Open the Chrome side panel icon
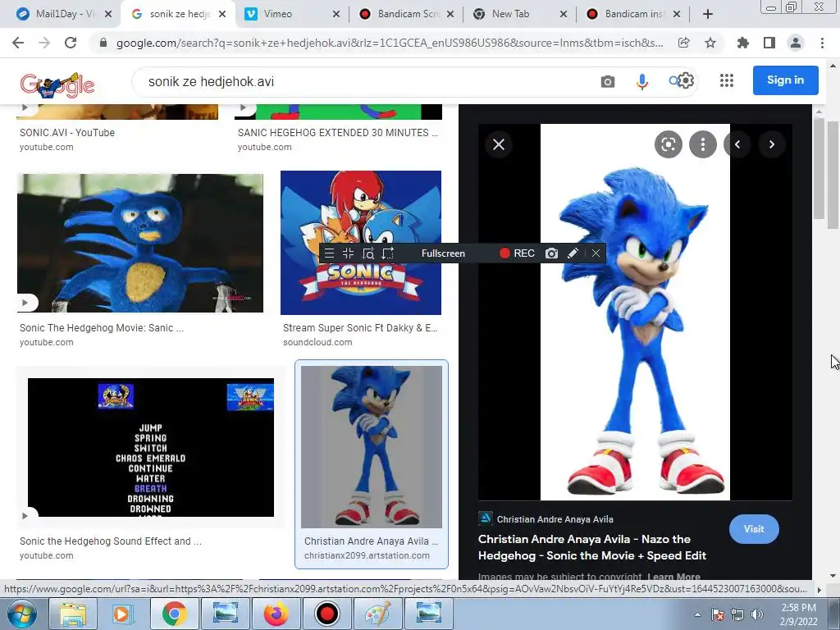Viewport: 840px width, 630px height. [x=769, y=43]
